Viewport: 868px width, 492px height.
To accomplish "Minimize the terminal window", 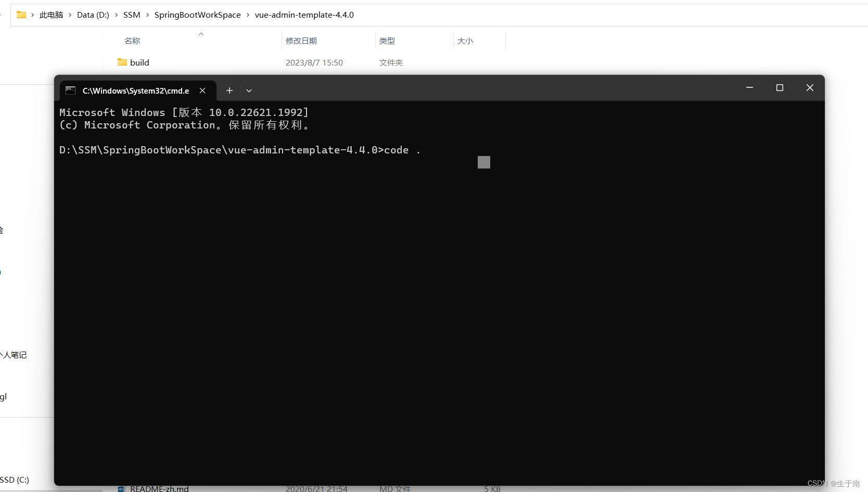I will click(749, 87).
